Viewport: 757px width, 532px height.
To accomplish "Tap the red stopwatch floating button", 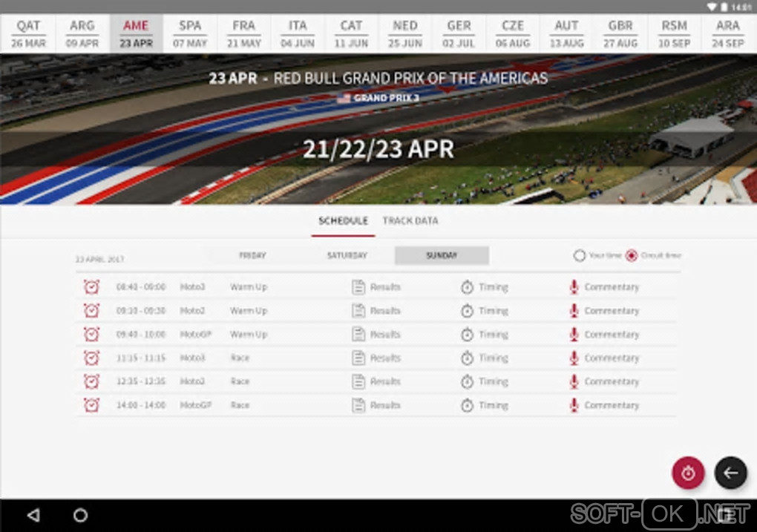I will click(x=688, y=473).
